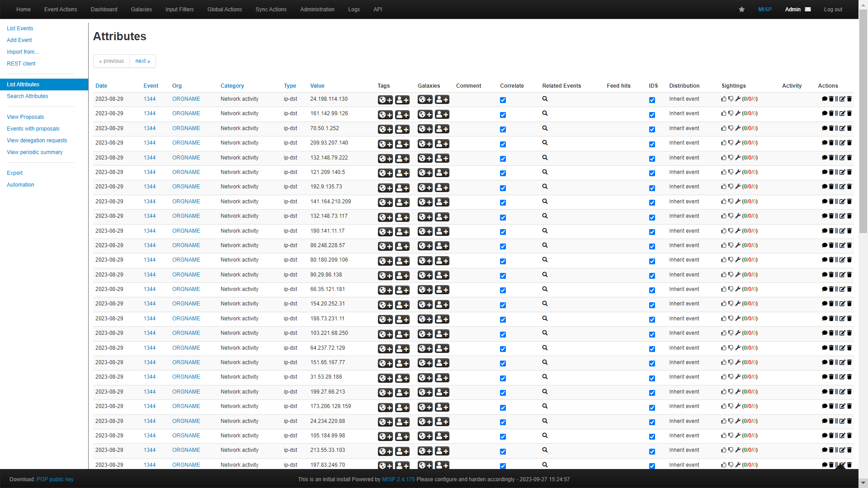Open the MISP 2.4.175 footer link
868x488 pixels.
pyautogui.click(x=398, y=479)
